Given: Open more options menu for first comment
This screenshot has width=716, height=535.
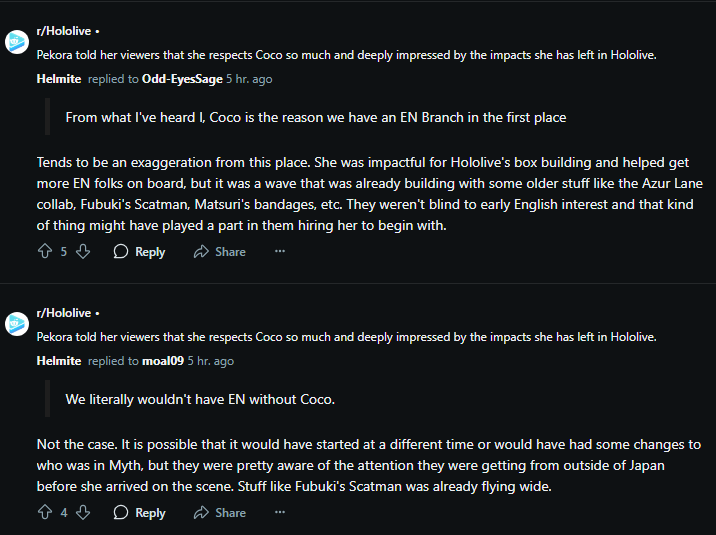Looking at the screenshot, I should point(280,251).
